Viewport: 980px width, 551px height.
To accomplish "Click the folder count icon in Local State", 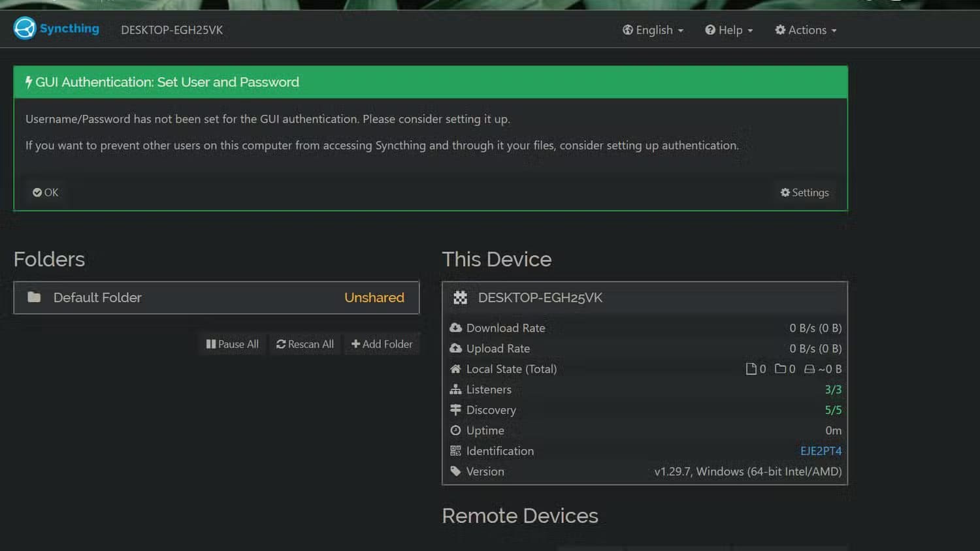I will (780, 369).
